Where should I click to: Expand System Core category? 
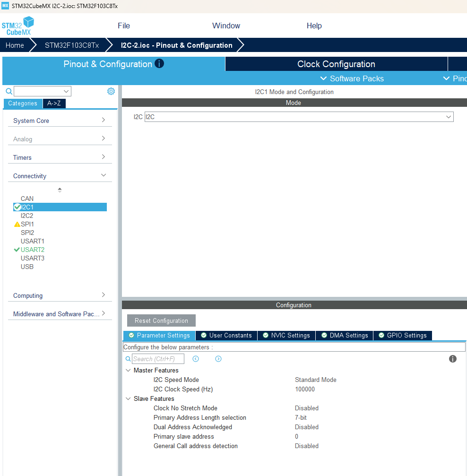coord(60,121)
